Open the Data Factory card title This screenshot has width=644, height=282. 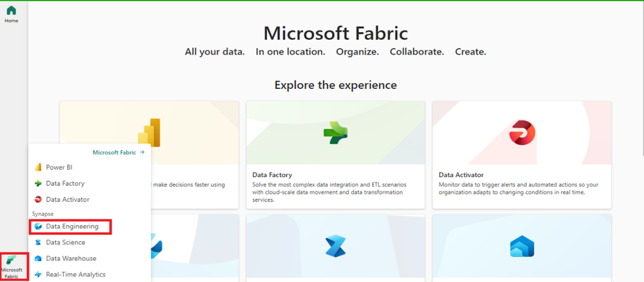272,175
